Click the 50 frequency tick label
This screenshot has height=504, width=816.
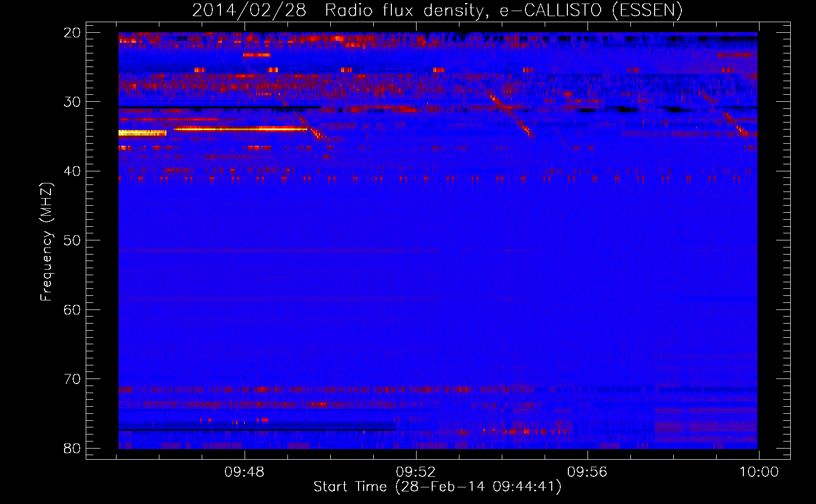[x=73, y=240]
